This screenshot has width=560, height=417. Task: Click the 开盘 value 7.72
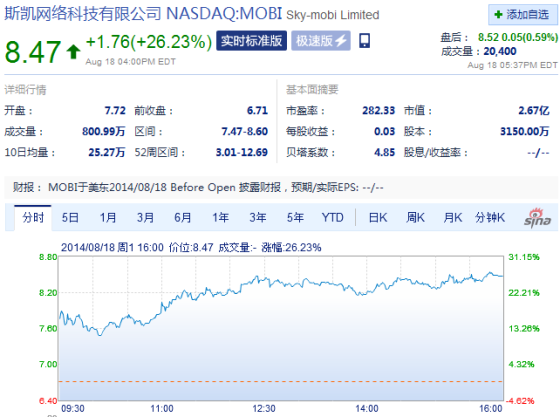(x=115, y=111)
